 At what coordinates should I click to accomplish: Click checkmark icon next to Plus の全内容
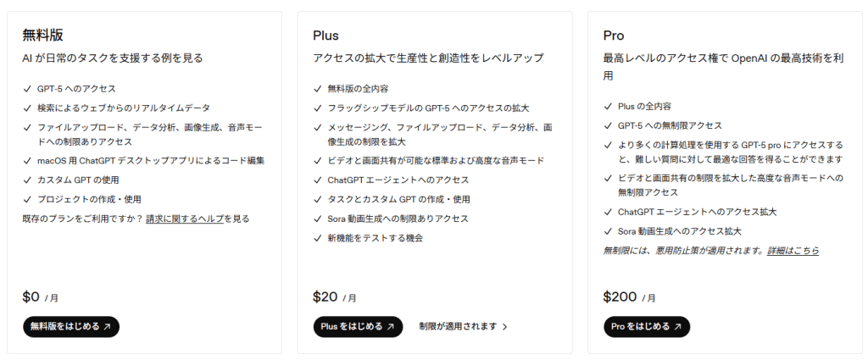608,106
